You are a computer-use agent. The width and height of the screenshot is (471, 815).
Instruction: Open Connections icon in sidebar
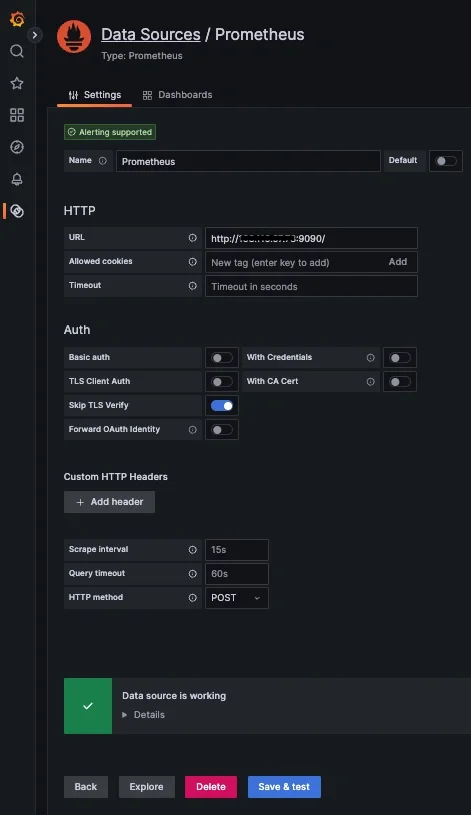coord(17,211)
